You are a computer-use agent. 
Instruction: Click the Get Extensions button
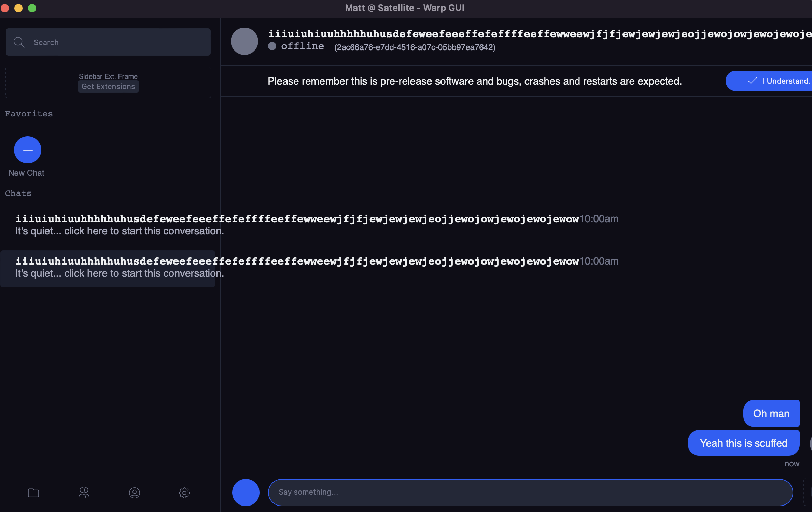[x=108, y=86]
